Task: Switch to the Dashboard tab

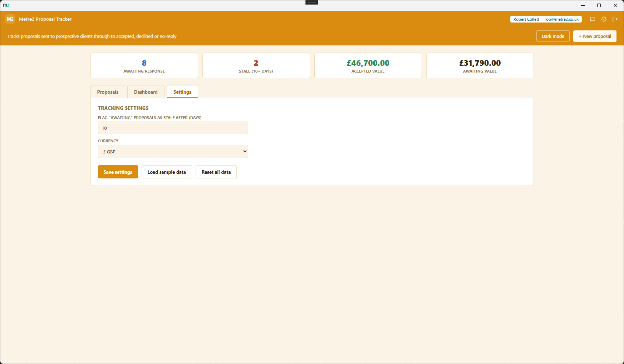Action: [146, 92]
